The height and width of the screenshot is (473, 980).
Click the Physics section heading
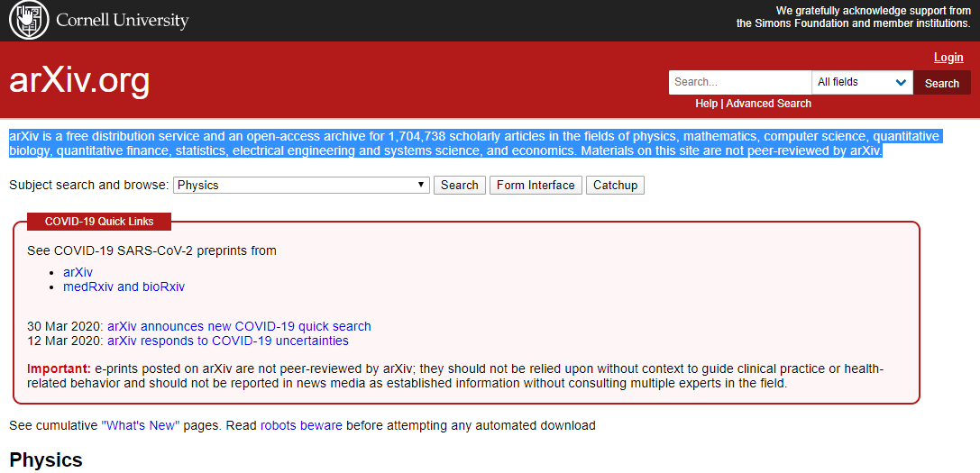pyautogui.click(x=46, y=459)
